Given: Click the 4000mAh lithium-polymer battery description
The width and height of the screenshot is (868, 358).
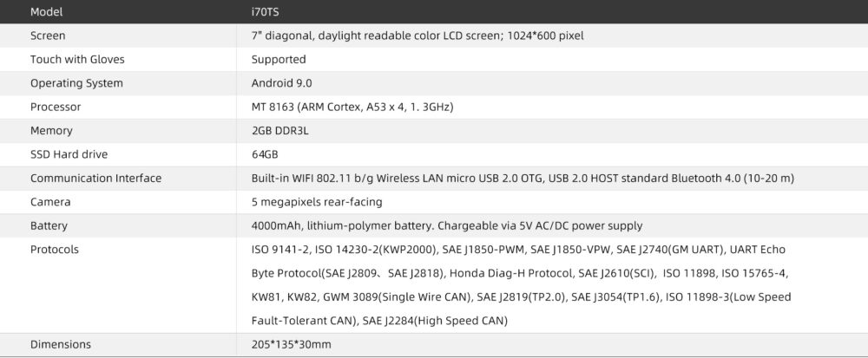Looking at the screenshot, I should (x=446, y=225).
